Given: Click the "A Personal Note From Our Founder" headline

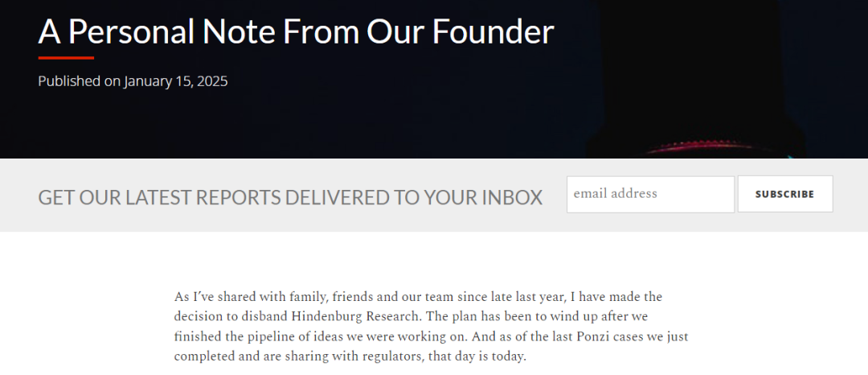Looking at the screenshot, I should coord(296,32).
